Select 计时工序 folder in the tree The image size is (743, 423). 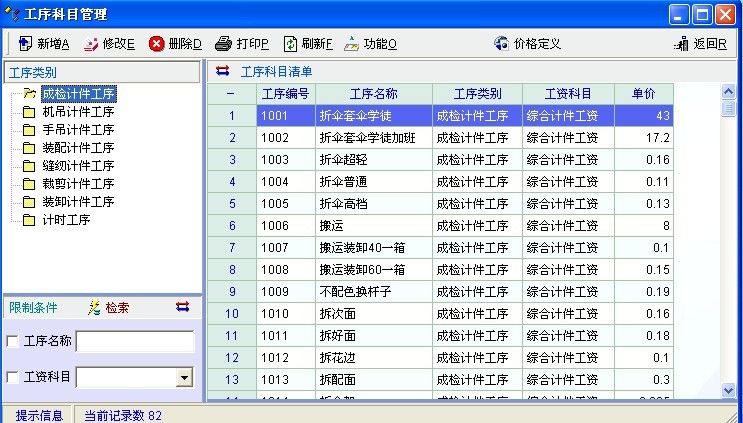[67, 220]
